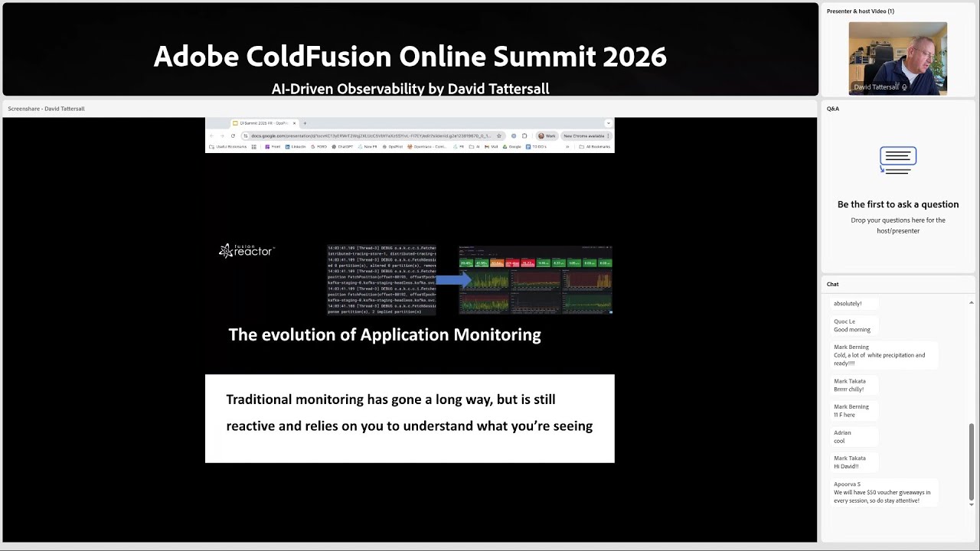980x551 pixels.
Task: Click the 'Chat' panel title
Action: (x=833, y=284)
